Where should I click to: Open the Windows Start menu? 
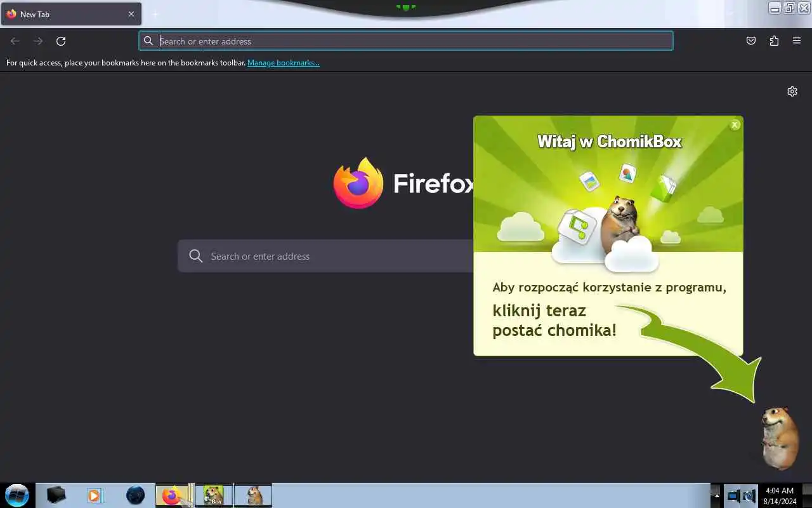pos(17,495)
